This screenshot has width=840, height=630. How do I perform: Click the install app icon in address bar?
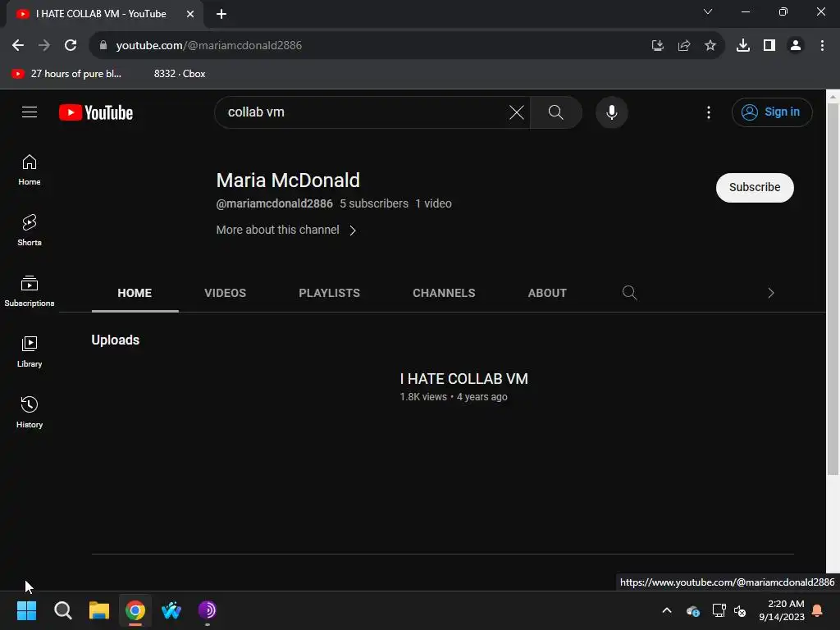point(658,46)
